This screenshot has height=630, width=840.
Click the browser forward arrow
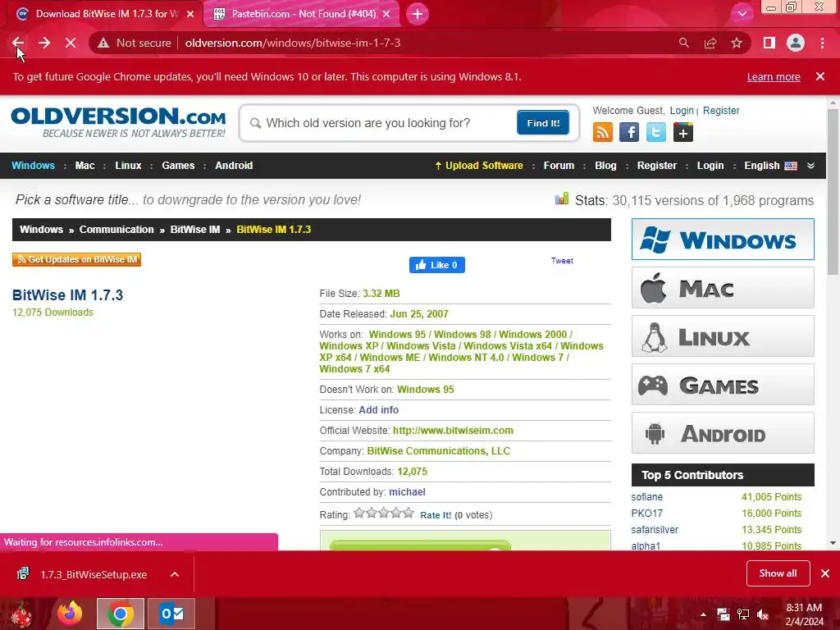44,43
